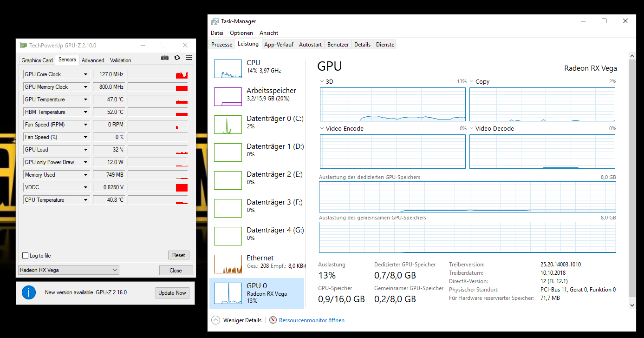The height and width of the screenshot is (338, 644).
Task: Toggle the Log to file checkbox
Action: (26, 256)
